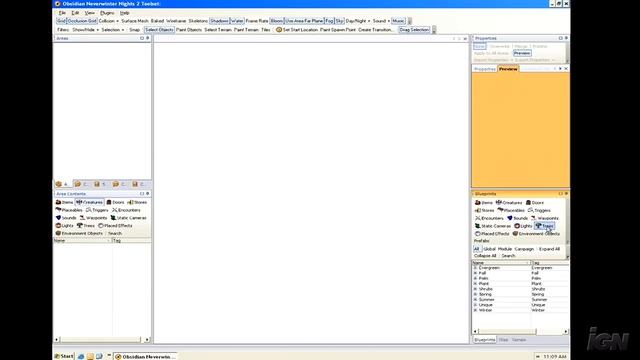The width and height of the screenshot is (640, 360).
Task: Open the Collision dropdown
Action: (x=109, y=21)
